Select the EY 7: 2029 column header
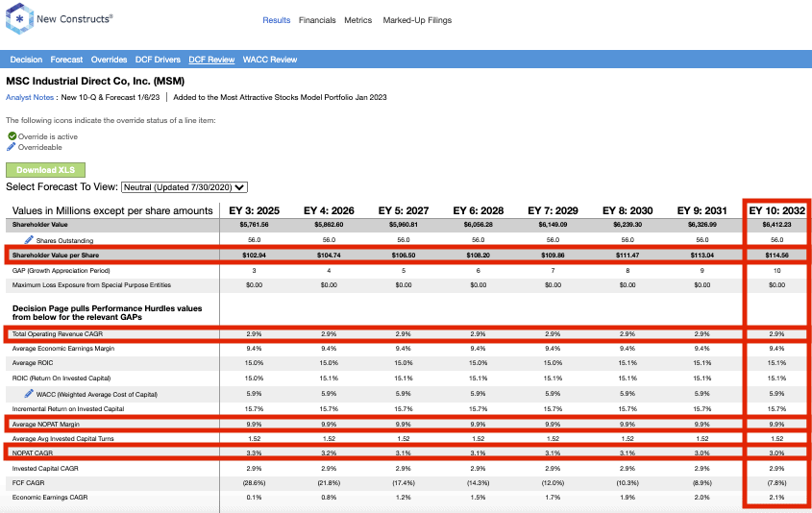Viewport: 812px width, 513px height. pos(553,210)
